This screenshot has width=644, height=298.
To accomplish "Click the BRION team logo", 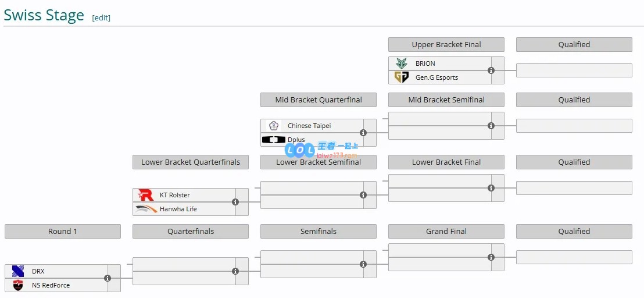I will tap(401, 63).
